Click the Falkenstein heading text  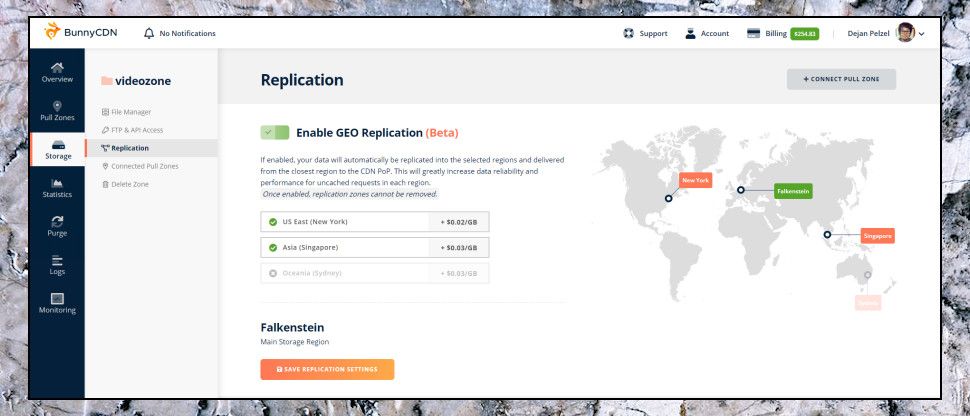(292, 327)
